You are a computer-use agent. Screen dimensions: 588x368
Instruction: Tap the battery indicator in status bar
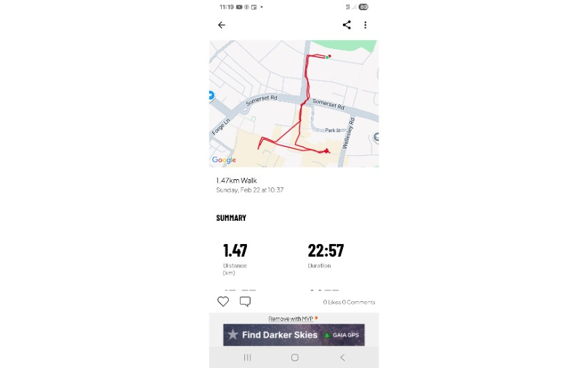point(363,7)
